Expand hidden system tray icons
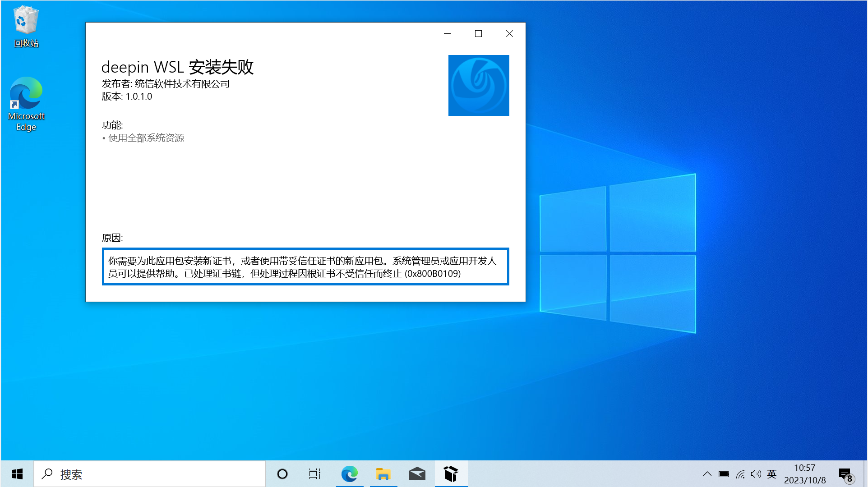Screen dimensions: 868x487 click(x=707, y=474)
